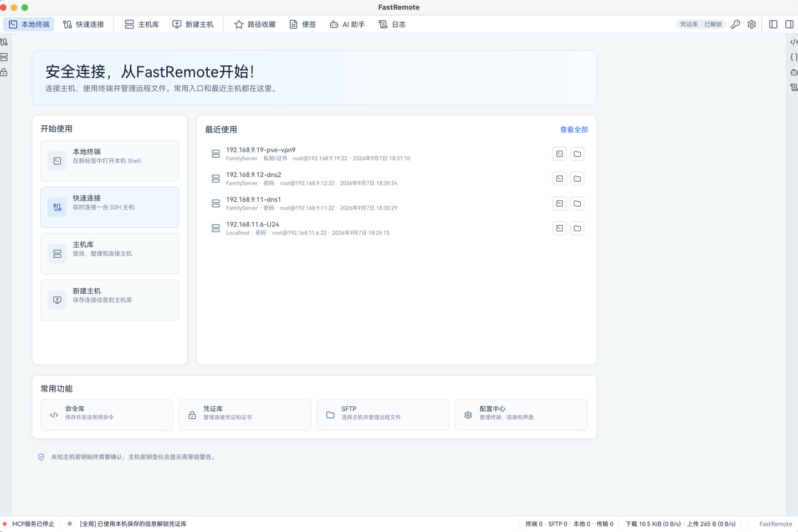The image size is (798, 532).
Task: Choose the 快速连接 card under 开始使用
Action: [110, 207]
